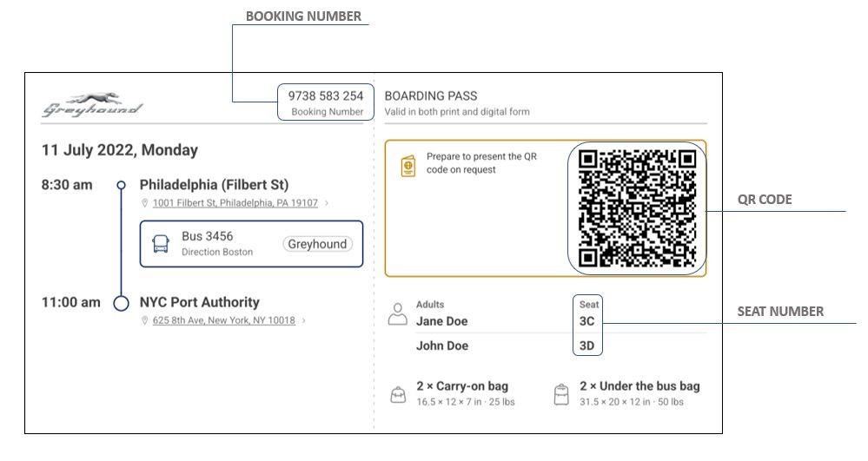The height and width of the screenshot is (461, 868).
Task: Expand the New York address chevron
Action: point(303,321)
